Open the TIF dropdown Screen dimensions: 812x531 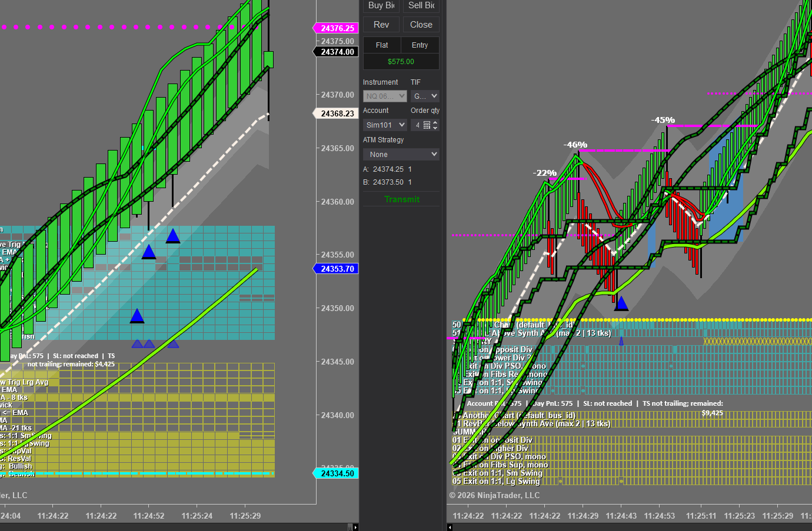point(425,96)
